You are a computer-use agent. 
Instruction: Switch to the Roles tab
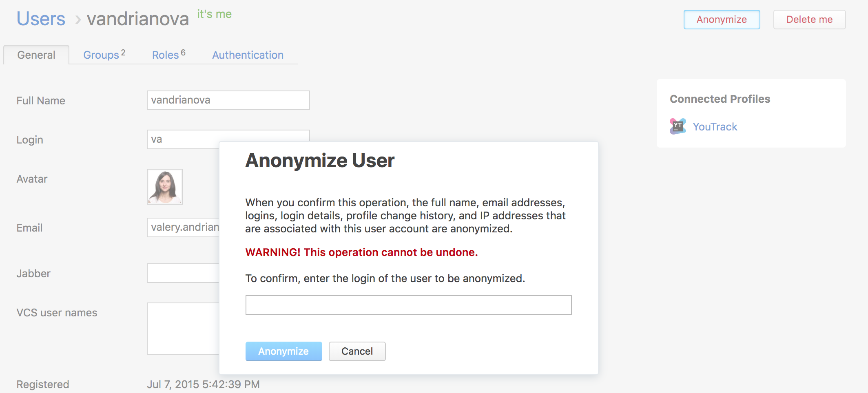pos(165,55)
